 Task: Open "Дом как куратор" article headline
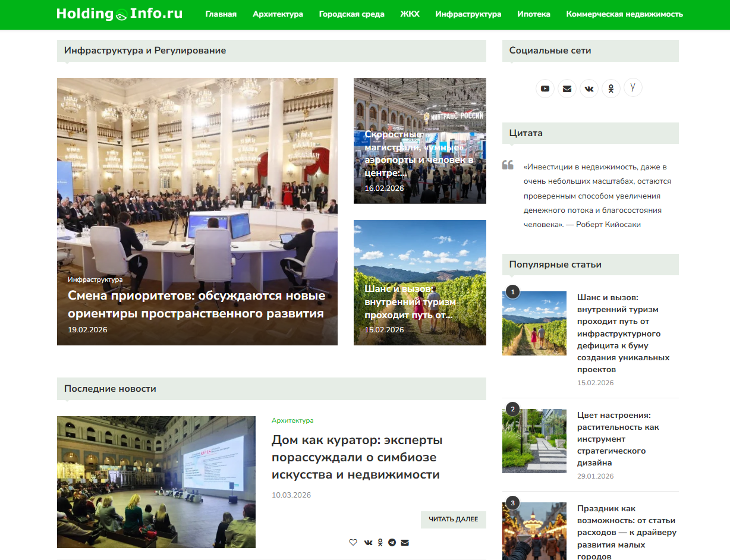[x=357, y=457]
